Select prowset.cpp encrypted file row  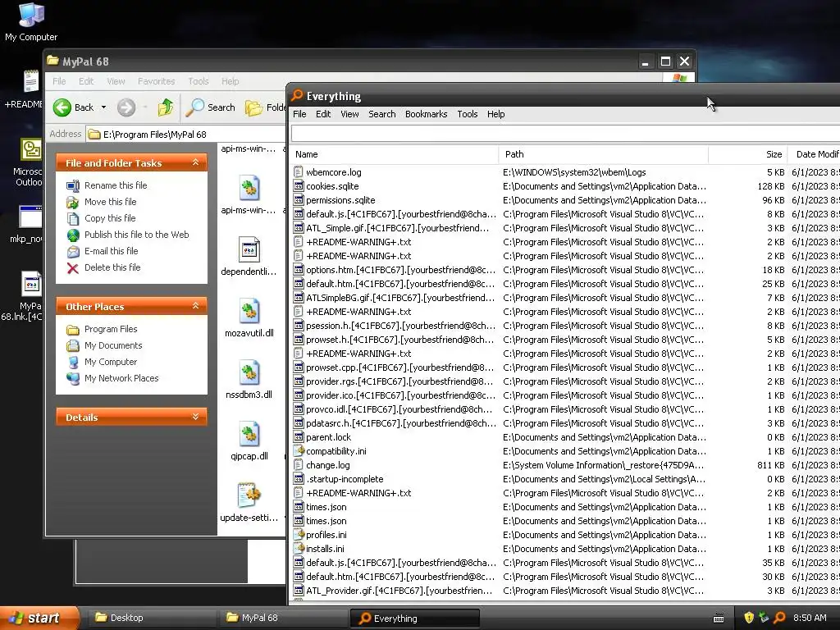coord(565,367)
